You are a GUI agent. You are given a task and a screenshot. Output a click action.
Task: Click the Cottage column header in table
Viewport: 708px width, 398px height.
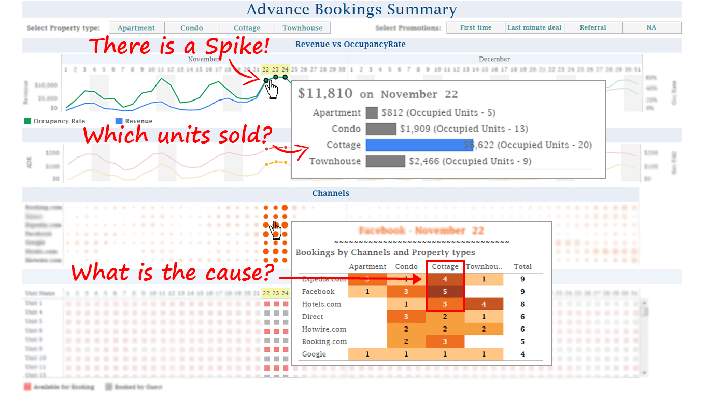click(445, 267)
